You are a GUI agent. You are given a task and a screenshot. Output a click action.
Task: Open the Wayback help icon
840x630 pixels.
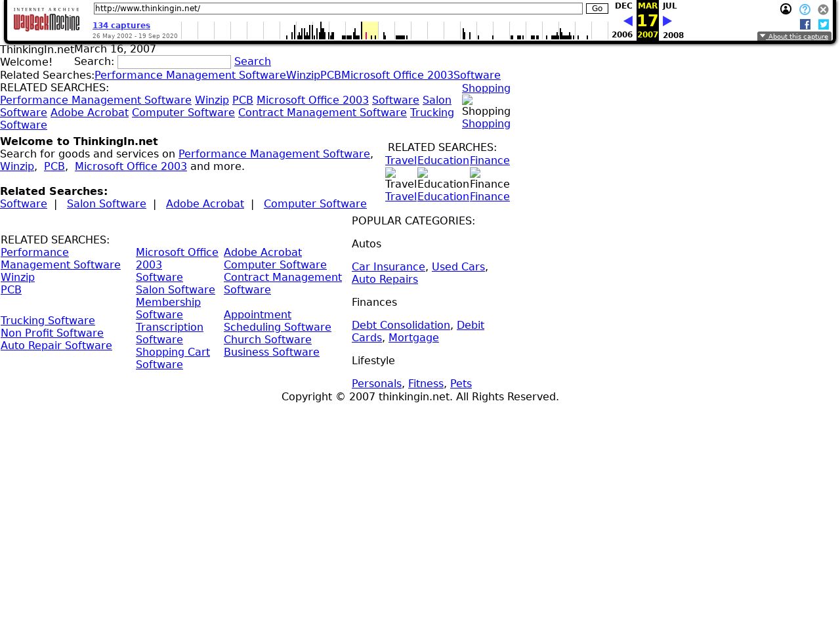(805, 9)
